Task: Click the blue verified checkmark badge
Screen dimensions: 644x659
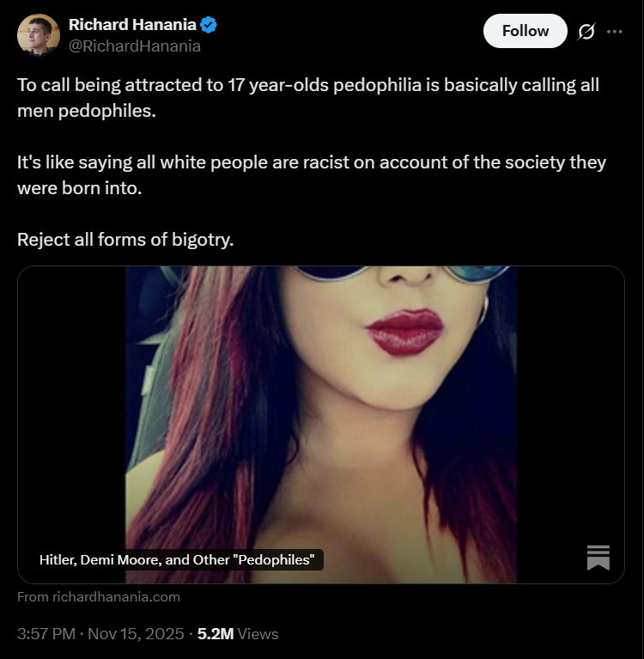Action: tap(209, 25)
